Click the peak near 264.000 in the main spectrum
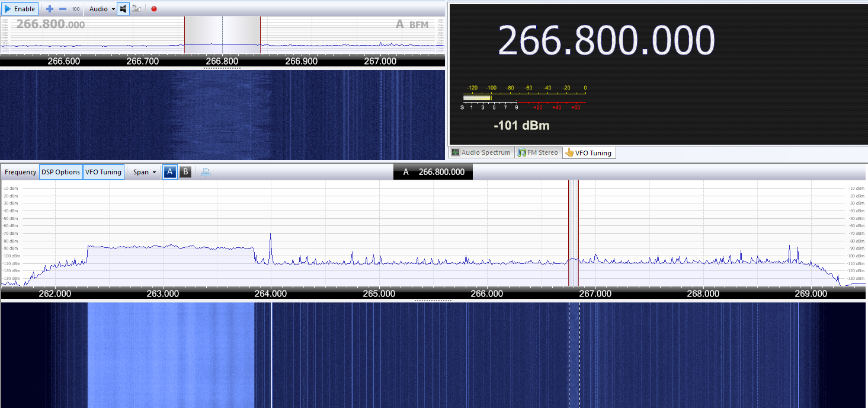Viewport: 868px width, 408px height. pyautogui.click(x=271, y=248)
